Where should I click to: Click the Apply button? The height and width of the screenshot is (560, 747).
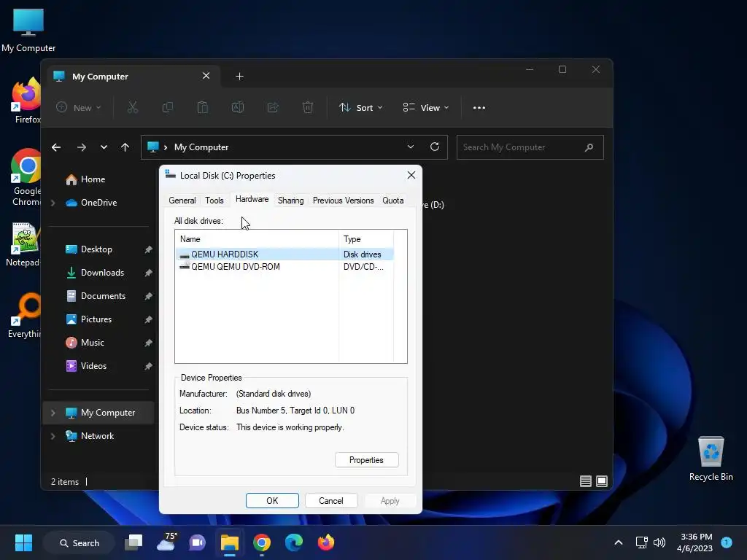pos(390,500)
